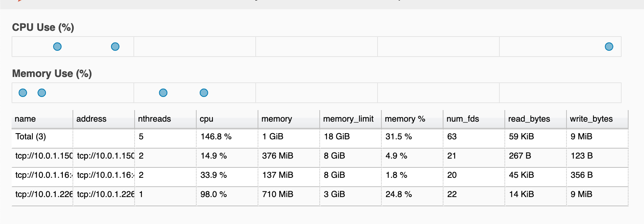Select the leftmost CPU Use data point

point(57,47)
